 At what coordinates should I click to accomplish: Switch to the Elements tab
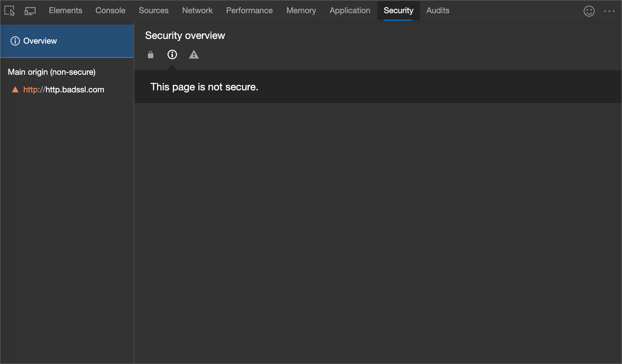(x=66, y=10)
